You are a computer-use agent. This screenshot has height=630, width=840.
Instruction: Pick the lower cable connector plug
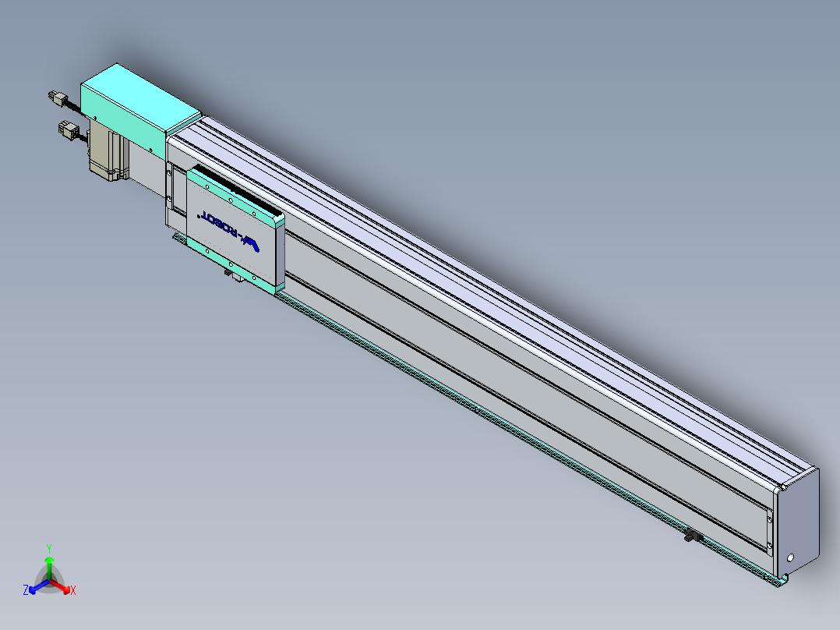pos(68,131)
